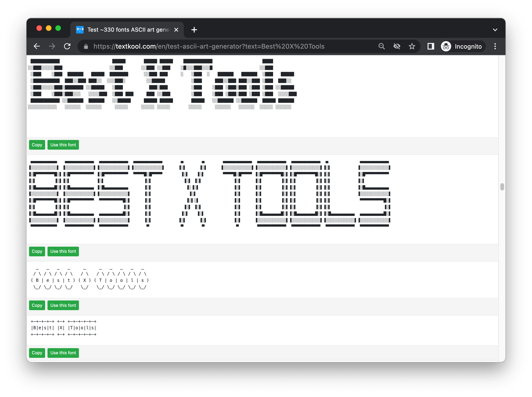Use this font for the topmost shaded art
Viewport: 532px width, 397px height.
[63, 145]
